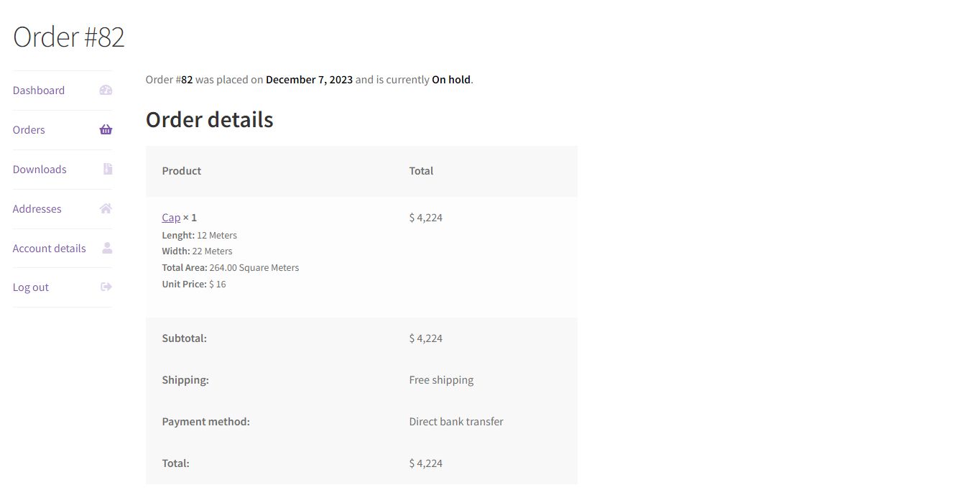The height and width of the screenshot is (490, 980).
Task: Click the Product column header
Action: click(x=182, y=171)
